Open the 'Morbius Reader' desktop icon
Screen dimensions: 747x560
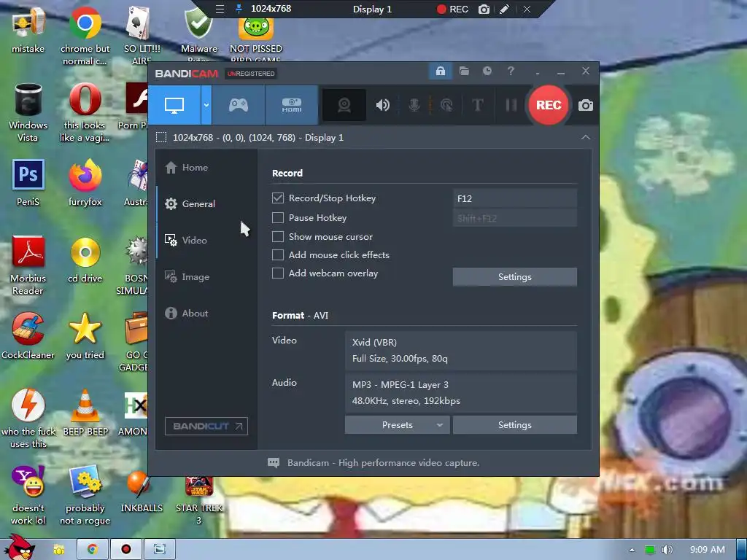tap(28, 265)
